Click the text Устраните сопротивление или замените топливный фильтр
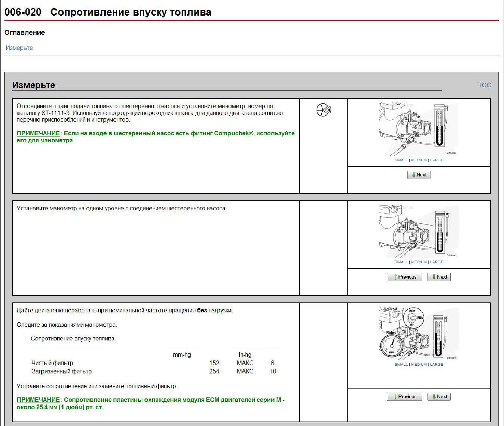504x426 pixels. [97, 386]
